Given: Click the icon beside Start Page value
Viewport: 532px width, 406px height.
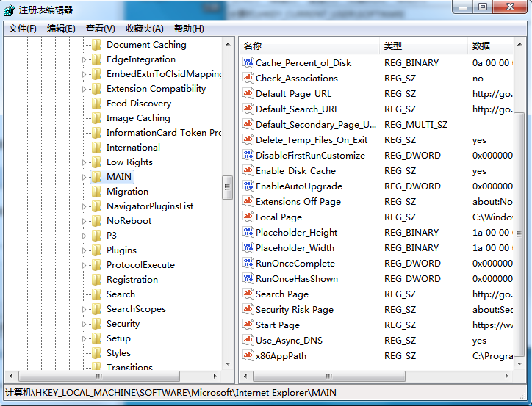Looking at the screenshot, I should 248,325.
